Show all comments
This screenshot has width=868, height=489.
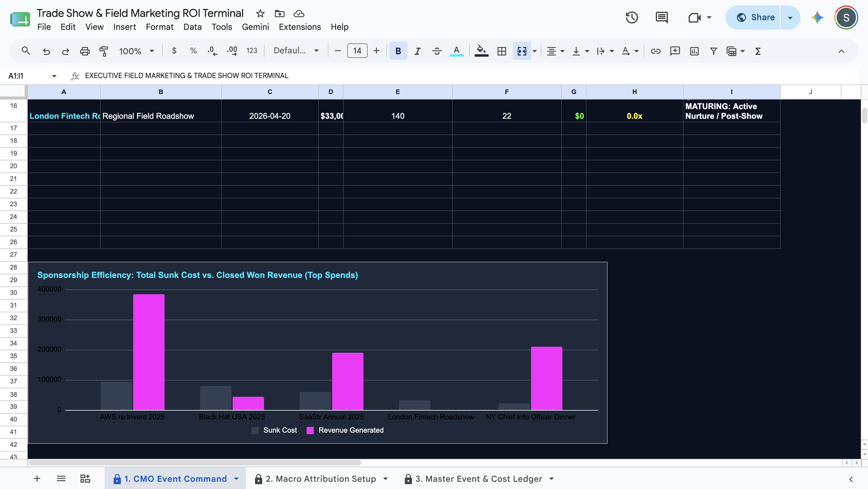tap(662, 17)
